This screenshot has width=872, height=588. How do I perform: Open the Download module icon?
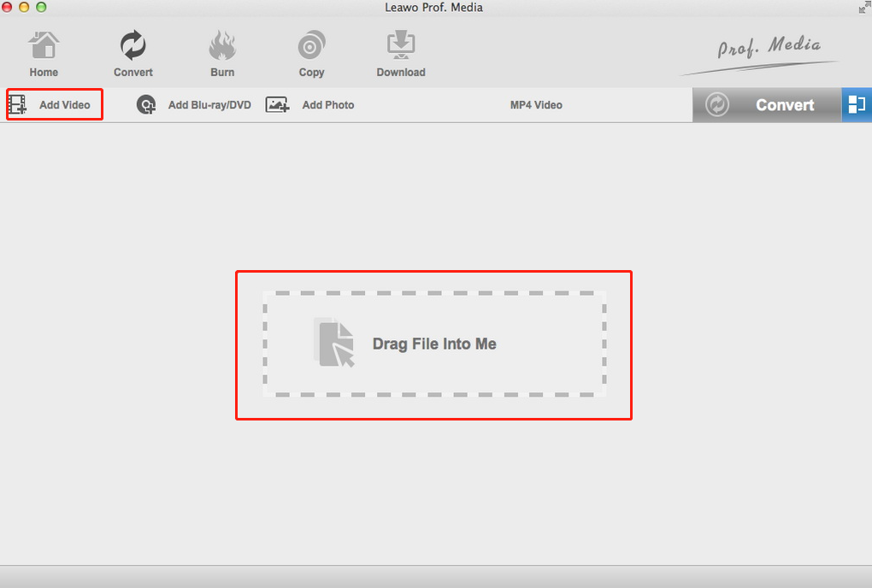click(x=401, y=45)
